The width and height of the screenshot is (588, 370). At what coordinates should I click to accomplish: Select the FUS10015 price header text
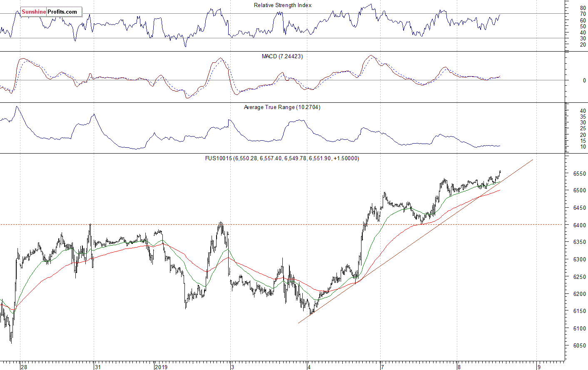(282, 158)
